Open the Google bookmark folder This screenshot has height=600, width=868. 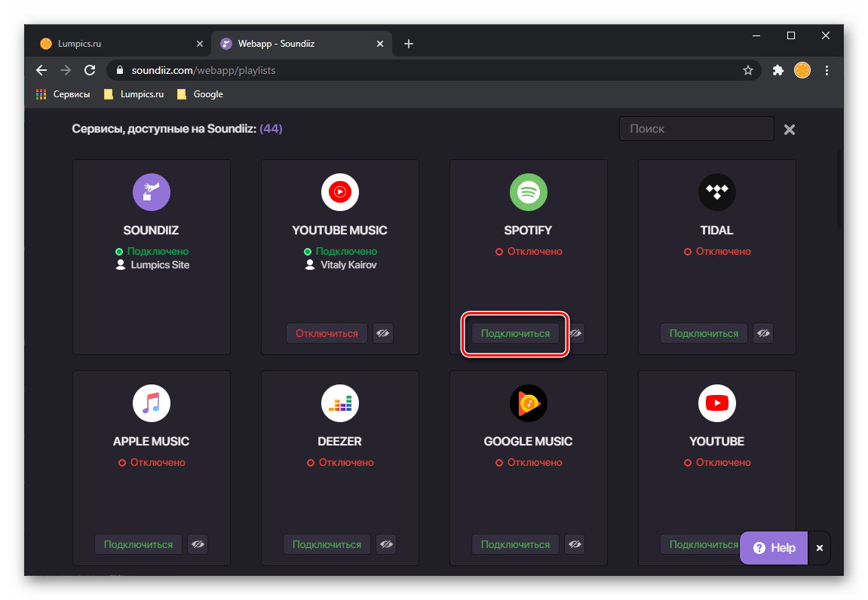pyautogui.click(x=200, y=94)
